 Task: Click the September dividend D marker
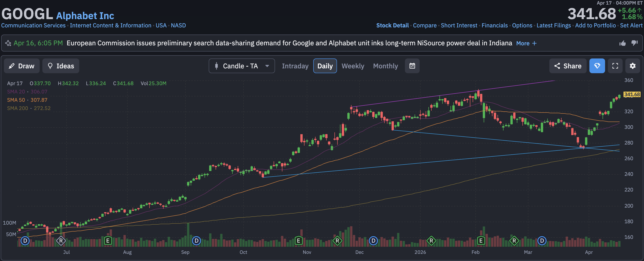click(x=196, y=241)
